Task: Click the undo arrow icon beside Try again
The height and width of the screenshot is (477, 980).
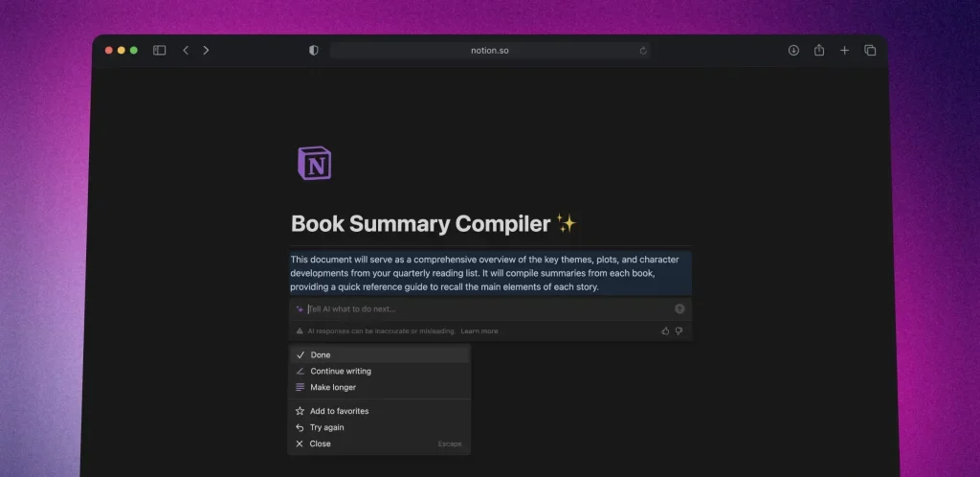Action: click(x=300, y=427)
